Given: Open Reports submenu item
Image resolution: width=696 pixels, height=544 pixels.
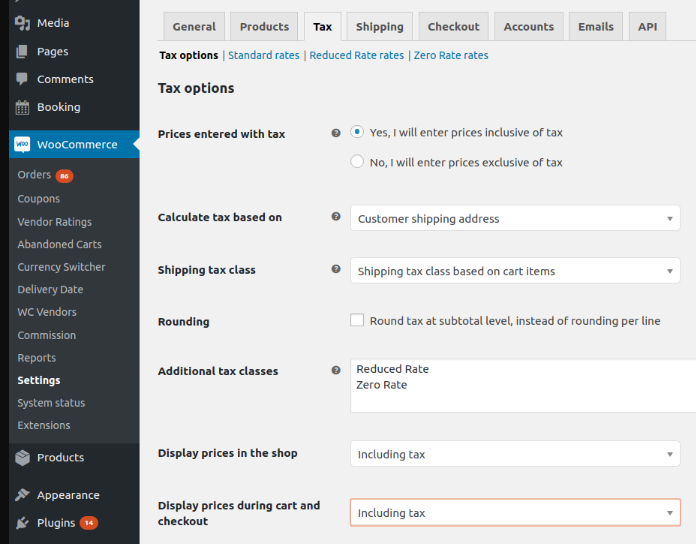Looking at the screenshot, I should tap(37, 358).
